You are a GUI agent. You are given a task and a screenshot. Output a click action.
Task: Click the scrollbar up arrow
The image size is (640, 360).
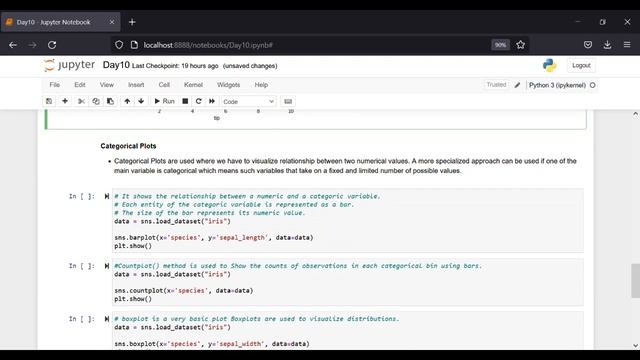click(x=636, y=114)
